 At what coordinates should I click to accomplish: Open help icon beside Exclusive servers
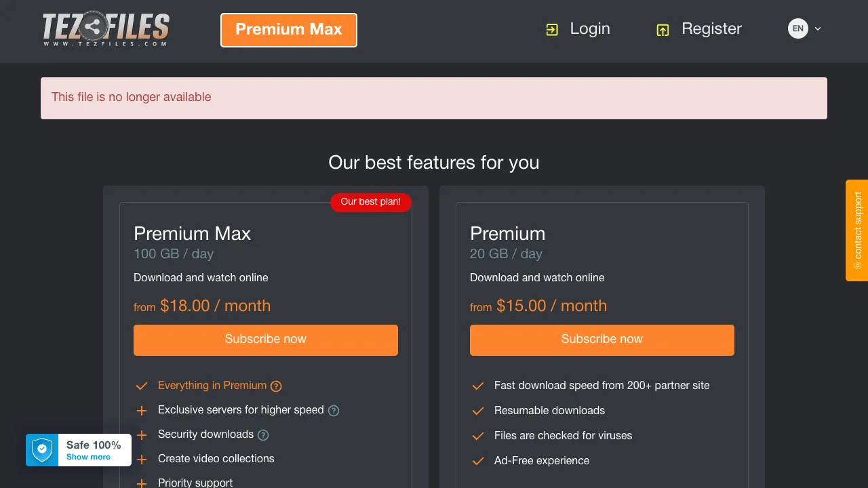(334, 411)
